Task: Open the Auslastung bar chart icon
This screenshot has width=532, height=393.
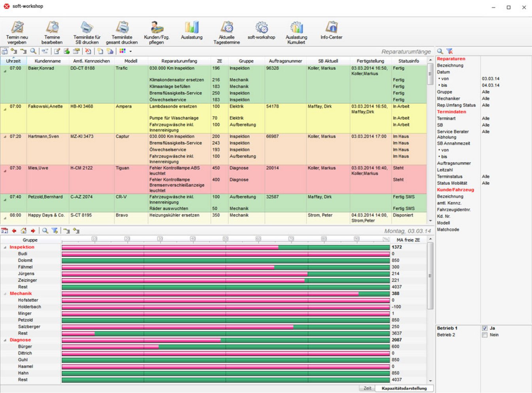Action: tap(192, 28)
